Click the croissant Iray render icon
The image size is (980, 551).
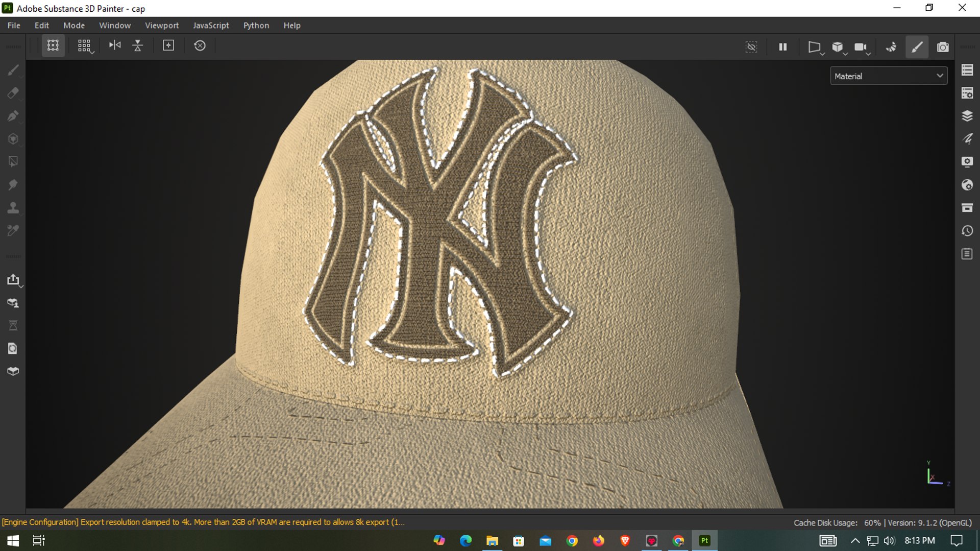click(x=891, y=47)
